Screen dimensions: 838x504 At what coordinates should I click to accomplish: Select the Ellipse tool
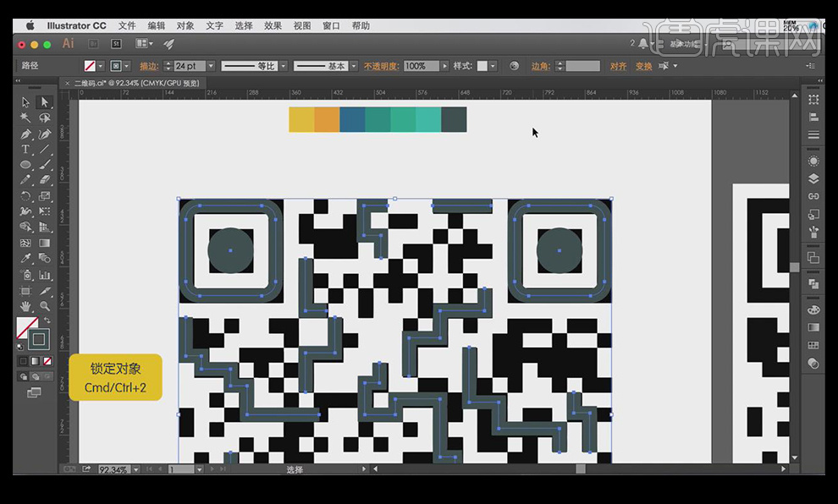pos(25,165)
